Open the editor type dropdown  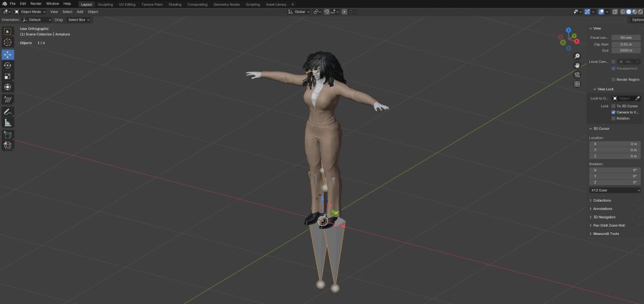(x=7, y=12)
